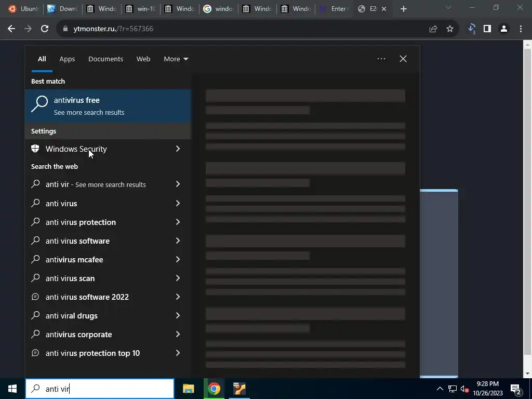
Task: Expand arrow for 'anti virus' suggestion
Action: click(178, 203)
